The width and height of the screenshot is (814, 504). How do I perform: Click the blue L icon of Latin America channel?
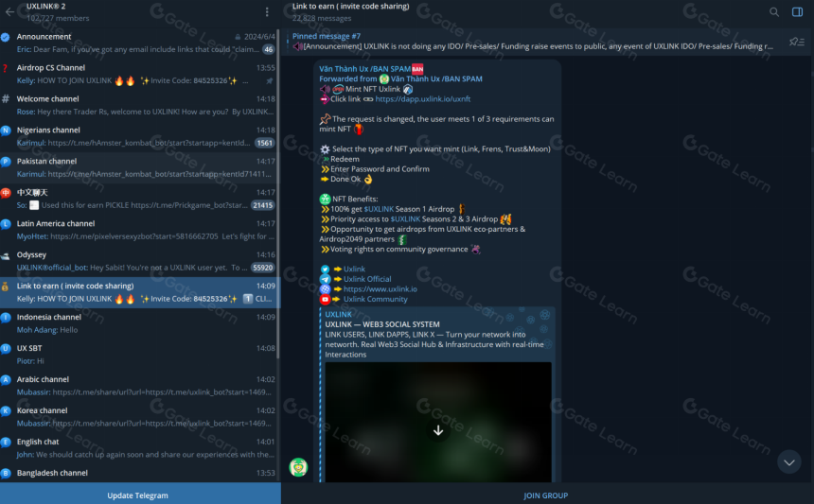click(x=6, y=224)
